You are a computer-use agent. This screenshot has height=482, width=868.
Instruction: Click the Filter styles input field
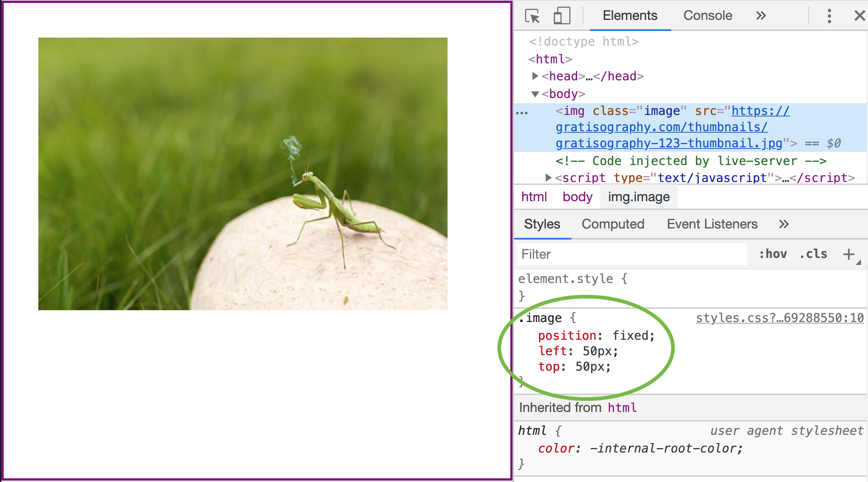(632, 254)
